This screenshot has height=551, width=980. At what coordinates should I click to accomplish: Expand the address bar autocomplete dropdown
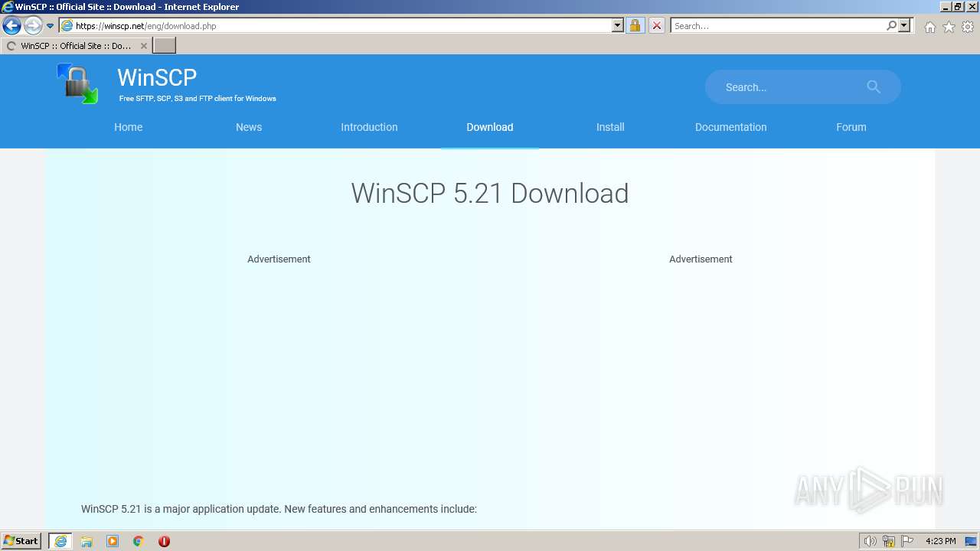[618, 25]
